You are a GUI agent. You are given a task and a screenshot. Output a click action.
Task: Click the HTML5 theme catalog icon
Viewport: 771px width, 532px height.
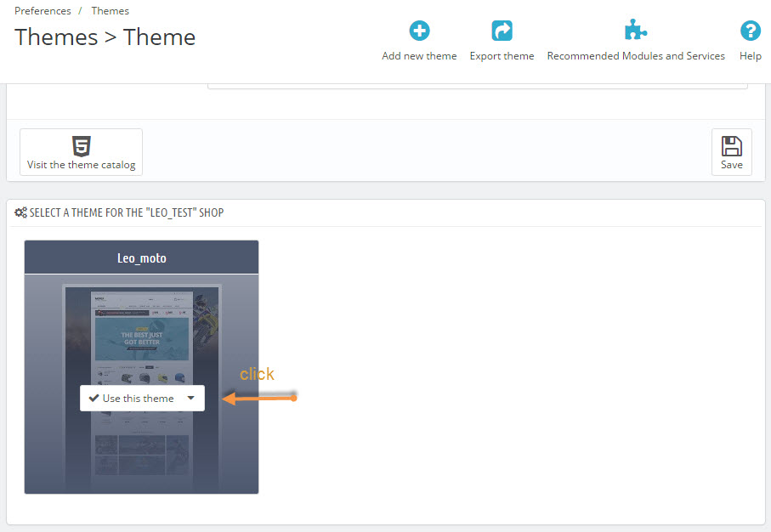81,146
